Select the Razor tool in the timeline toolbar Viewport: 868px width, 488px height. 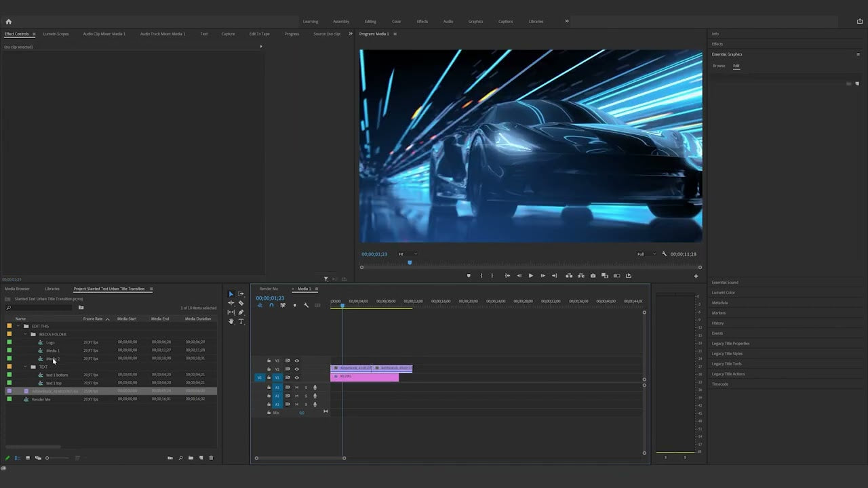point(243,303)
